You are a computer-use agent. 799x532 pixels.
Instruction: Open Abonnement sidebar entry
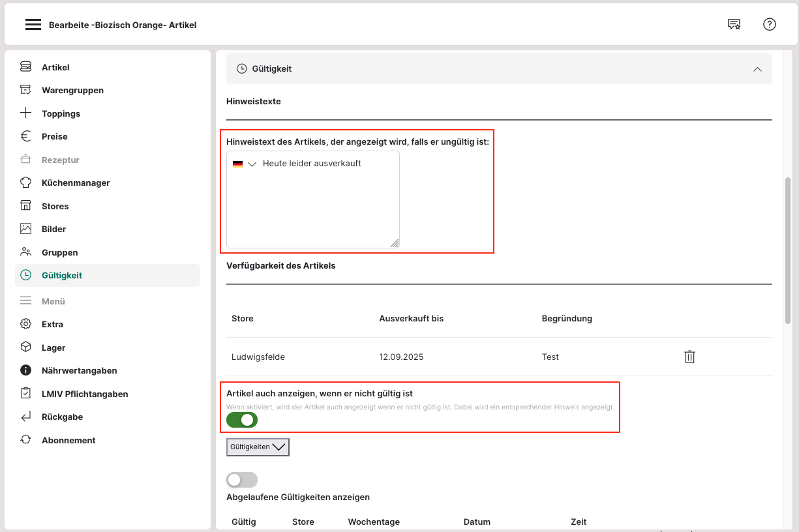(x=68, y=440)
